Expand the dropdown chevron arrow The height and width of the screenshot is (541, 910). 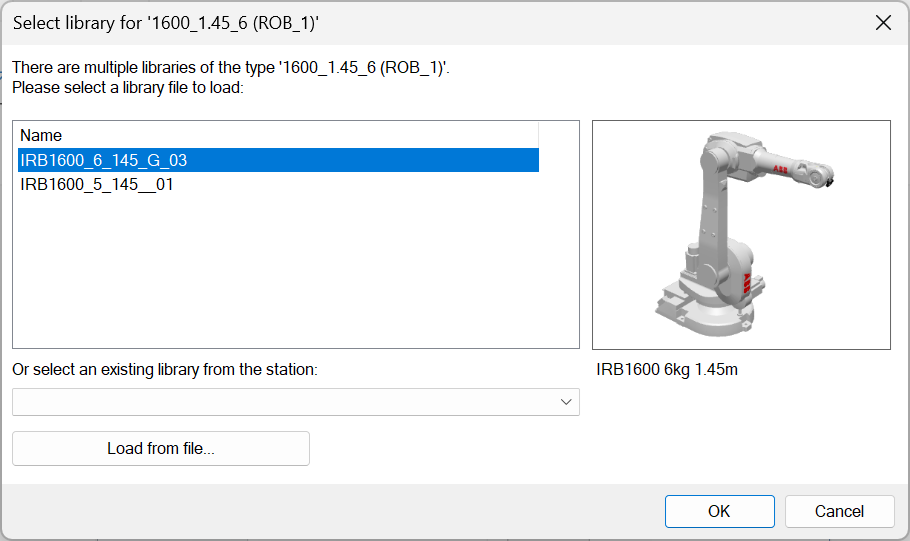point(567,402)
